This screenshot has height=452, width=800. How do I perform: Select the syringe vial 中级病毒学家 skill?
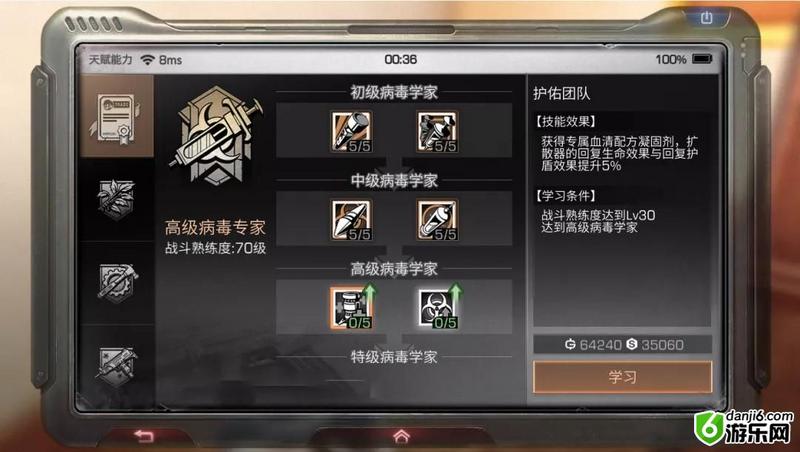437,220
